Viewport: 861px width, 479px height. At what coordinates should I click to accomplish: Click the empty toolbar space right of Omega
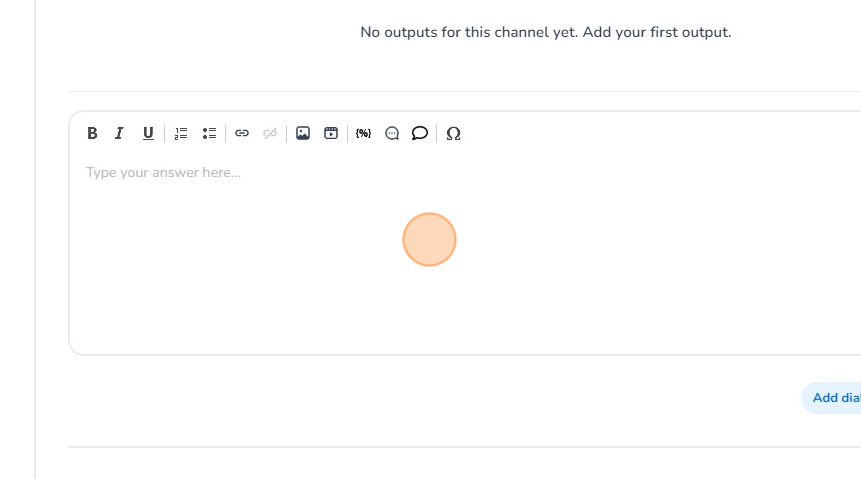click(650, 133)
